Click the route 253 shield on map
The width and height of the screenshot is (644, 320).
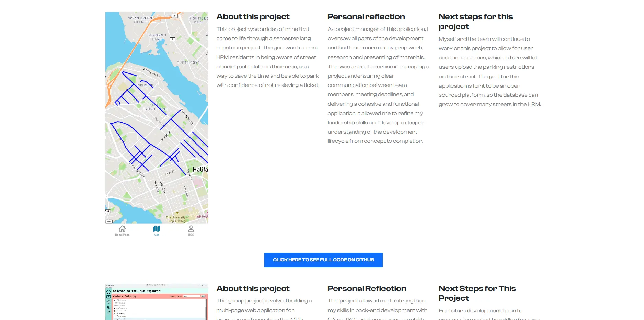[109, 221]
